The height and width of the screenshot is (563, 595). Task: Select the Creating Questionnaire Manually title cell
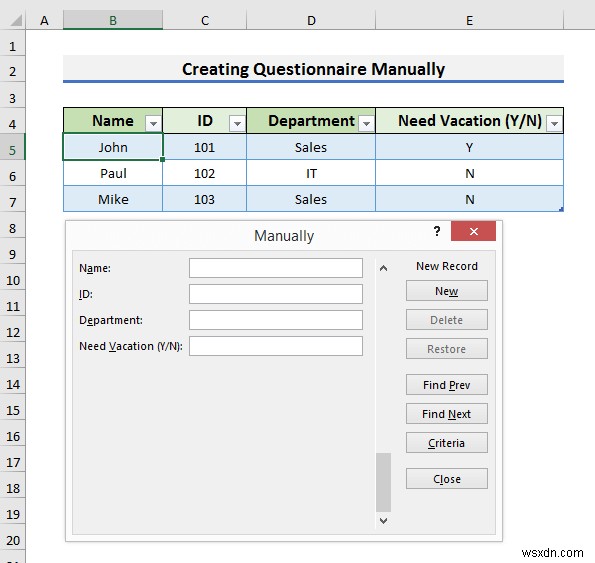313,69
